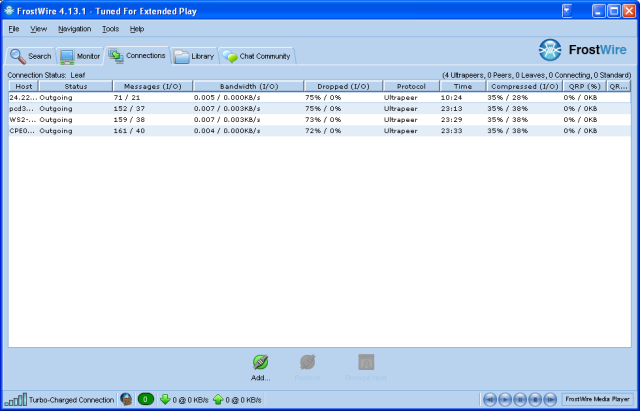The image size is (640, 411).
Task: Click the messages value 152 / 37
Action: pyautogui.click(x=129, y=109)
